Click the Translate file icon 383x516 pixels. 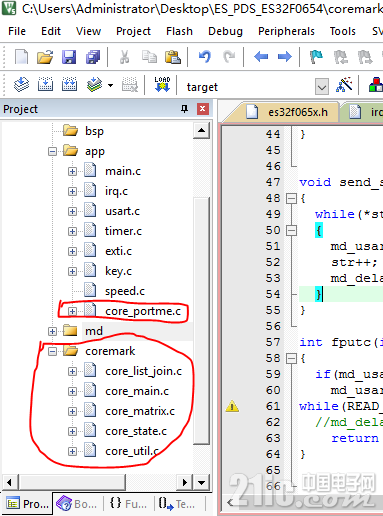[21, 84]
